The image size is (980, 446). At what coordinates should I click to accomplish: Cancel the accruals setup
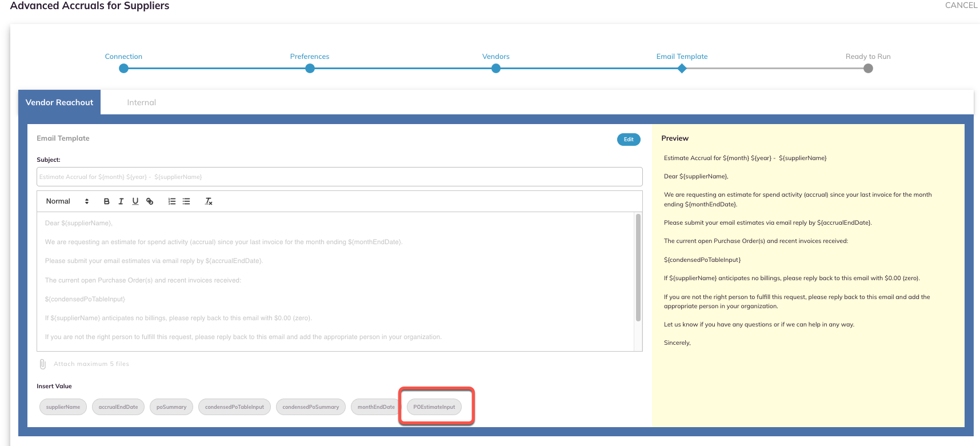click(961, 5)
